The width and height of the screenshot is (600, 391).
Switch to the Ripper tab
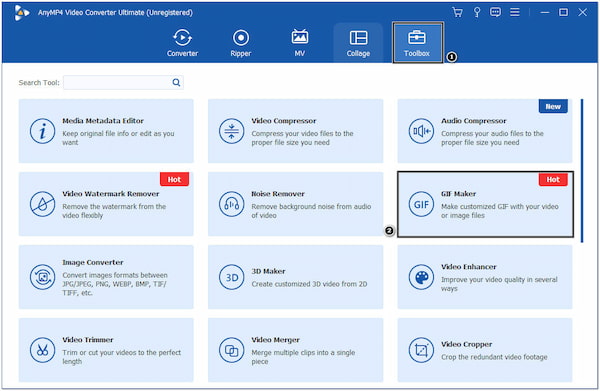pos(241,43)
